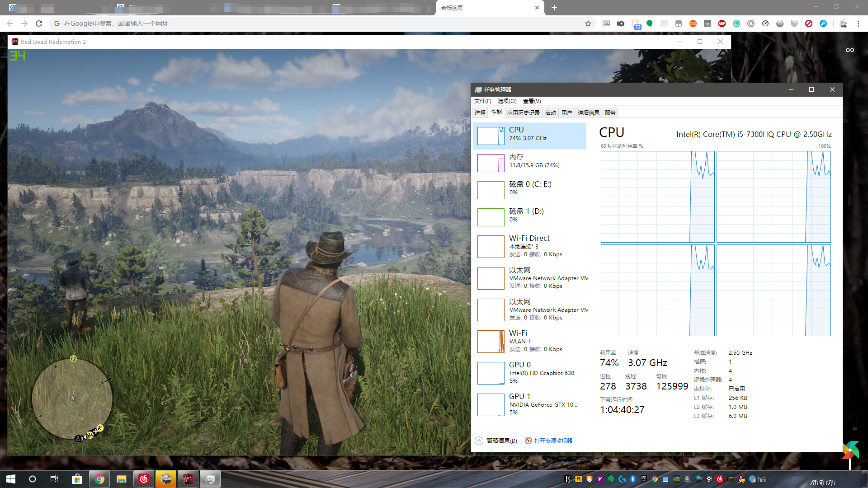868x488 pixels.
Task: Open Resource Monitor link (打开资源监视器)
Action: [x=553, y=441]
